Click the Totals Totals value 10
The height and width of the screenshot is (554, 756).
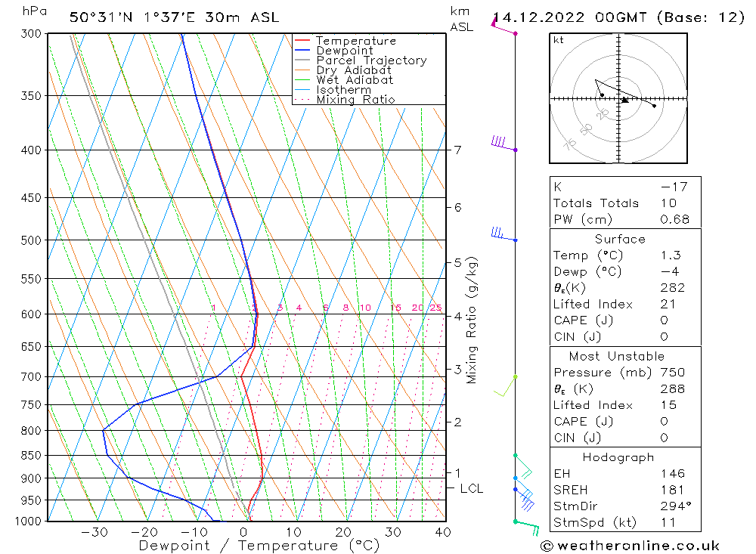pos(669,203)
